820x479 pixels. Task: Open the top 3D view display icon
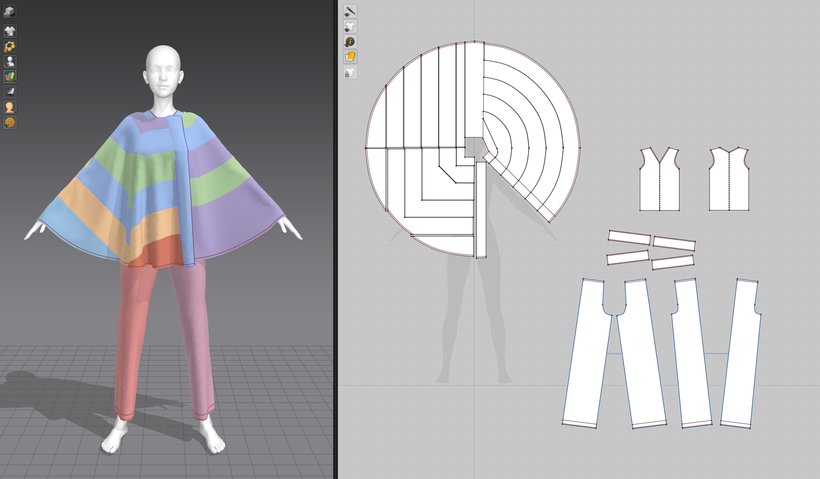[9, 12]
